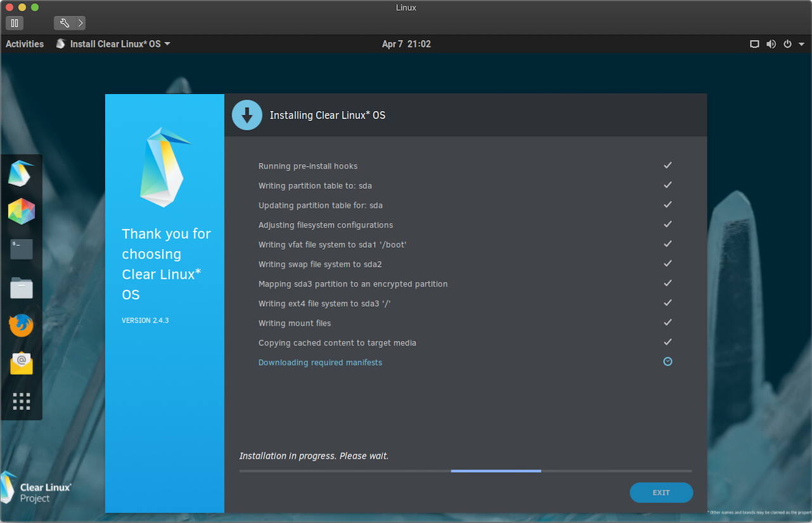Open the screen display icon in top bar
The width and height of the screenshot is (812, 523).
coord(754,44)
